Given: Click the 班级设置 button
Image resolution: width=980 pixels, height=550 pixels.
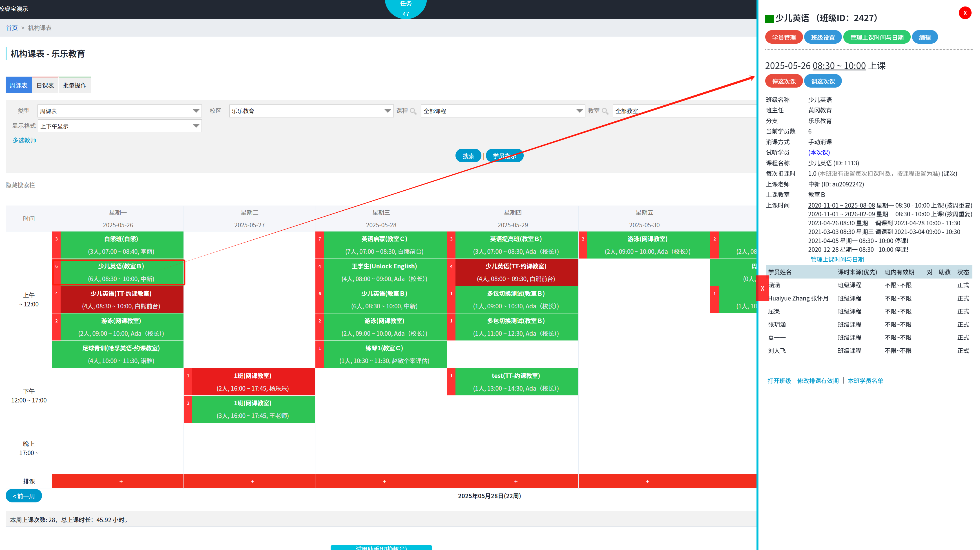Looking at the screenshot, I should 822,37.
